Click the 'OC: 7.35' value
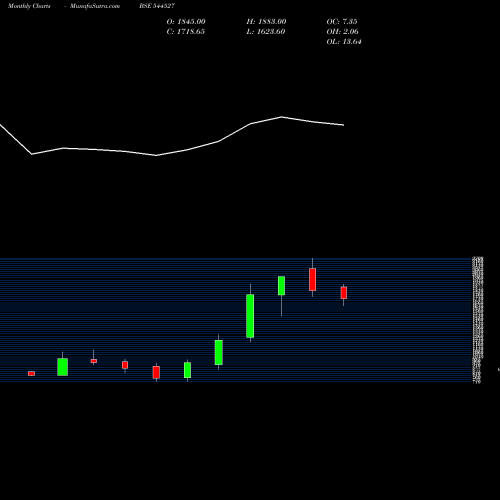Screen dimensions: 500x500 coord(342,22)
